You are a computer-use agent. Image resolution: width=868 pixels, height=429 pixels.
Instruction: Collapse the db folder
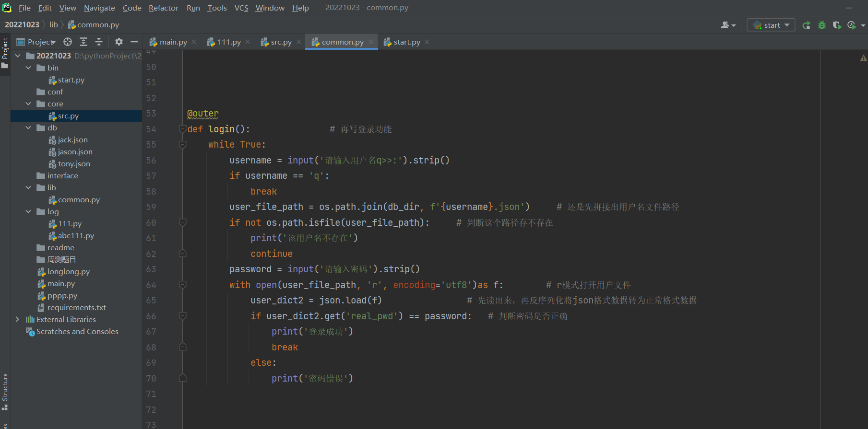[x=28, y=128]
